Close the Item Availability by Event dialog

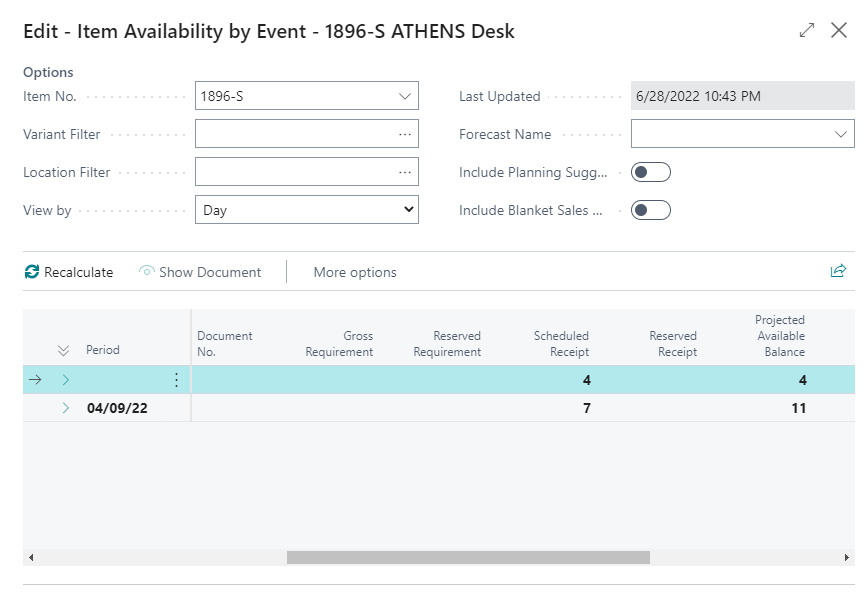[x=839, y=30]
